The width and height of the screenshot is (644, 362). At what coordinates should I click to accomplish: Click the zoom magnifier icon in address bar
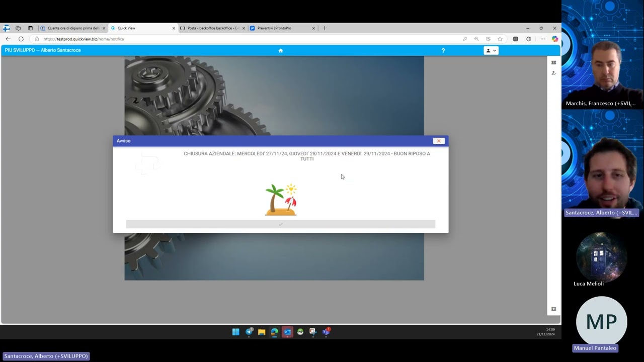pyautogui.click(x=476, y=39)
